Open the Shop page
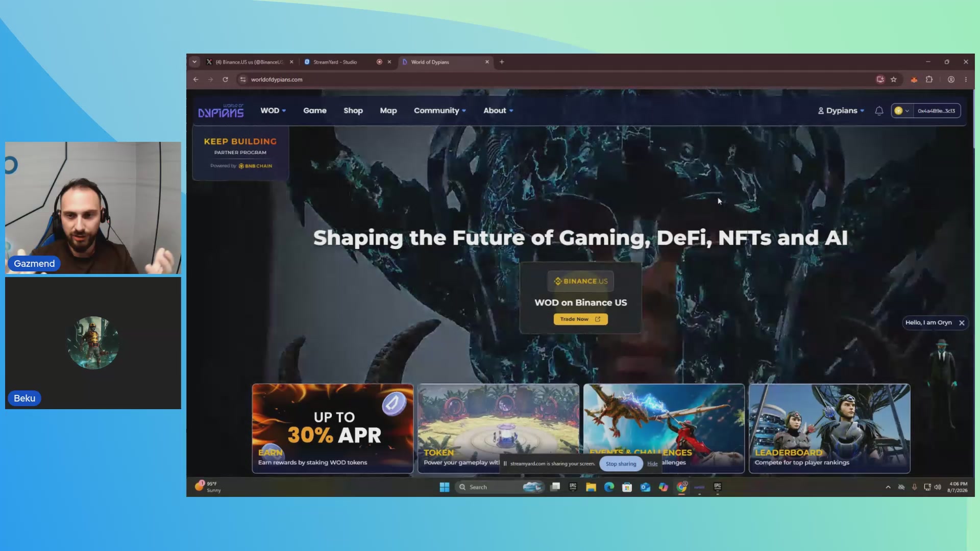 353,111
